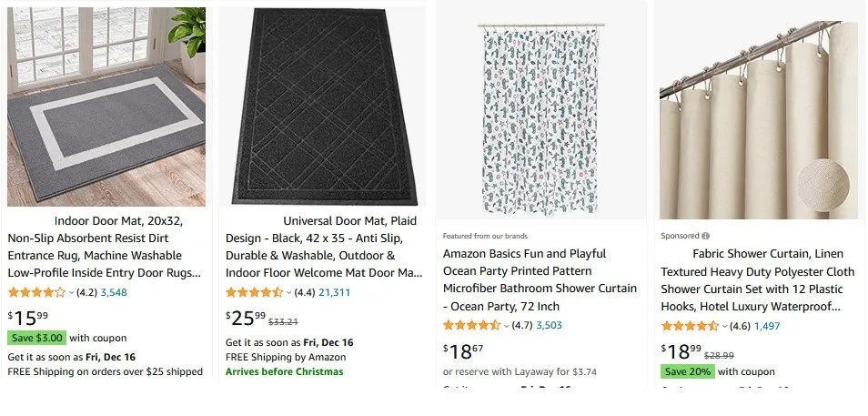Click the Save $3.00 coupon badge
Viewport: 868px width, 416px height.
pyautogui.click(x=36, y=338)
